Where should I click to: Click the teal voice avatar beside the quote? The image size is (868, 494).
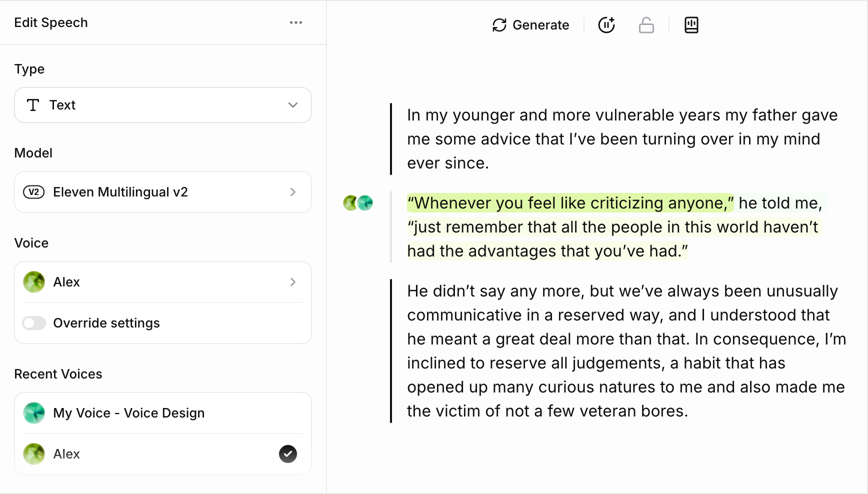[365, 203]
